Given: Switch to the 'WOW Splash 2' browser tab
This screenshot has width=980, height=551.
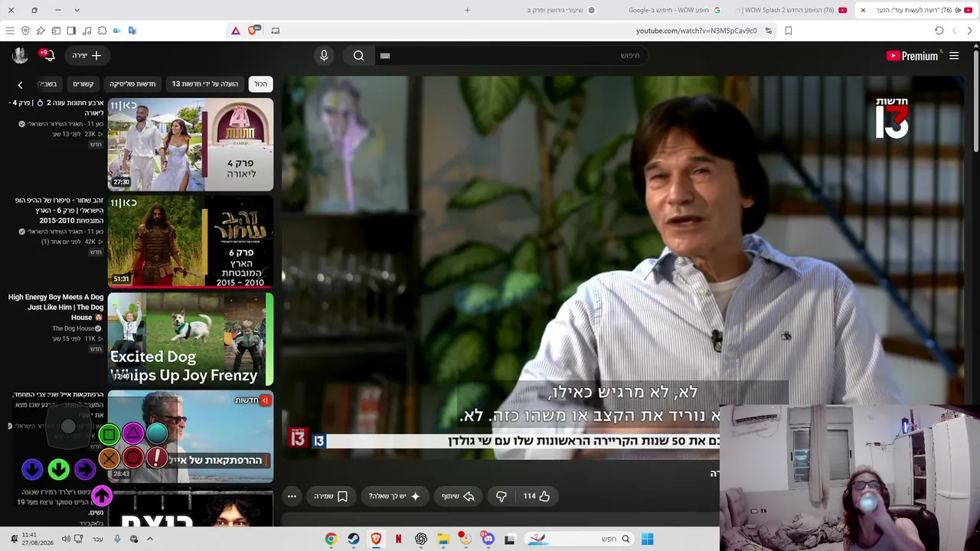Looking at the screenshot, I should tap(790, 10).
